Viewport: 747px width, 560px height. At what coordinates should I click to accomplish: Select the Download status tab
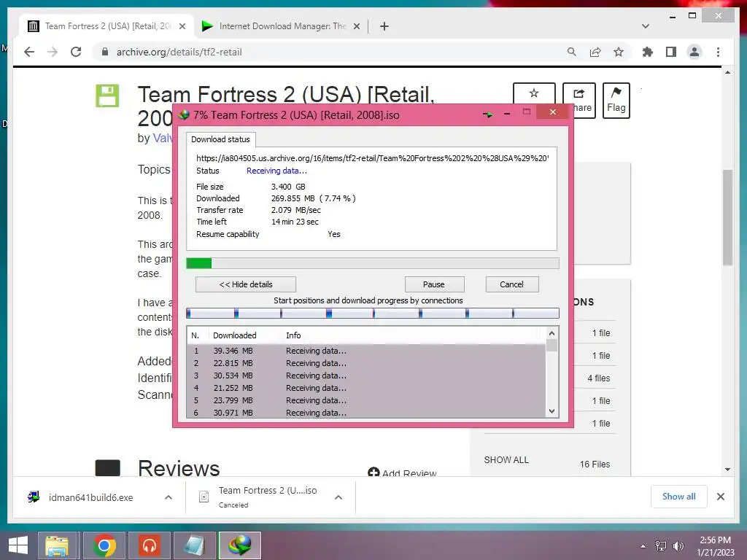[220, 139]
